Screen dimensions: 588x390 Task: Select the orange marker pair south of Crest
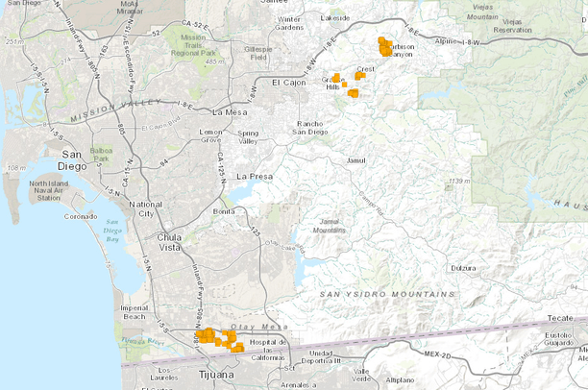[x=353, y=93]
